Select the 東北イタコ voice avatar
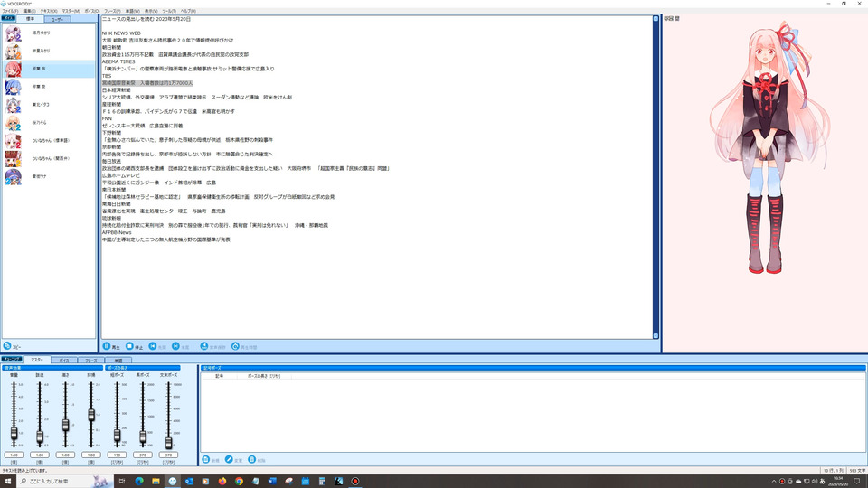Image resolution: width=868 pixels, height=488 pixels. tap(13, 105)
